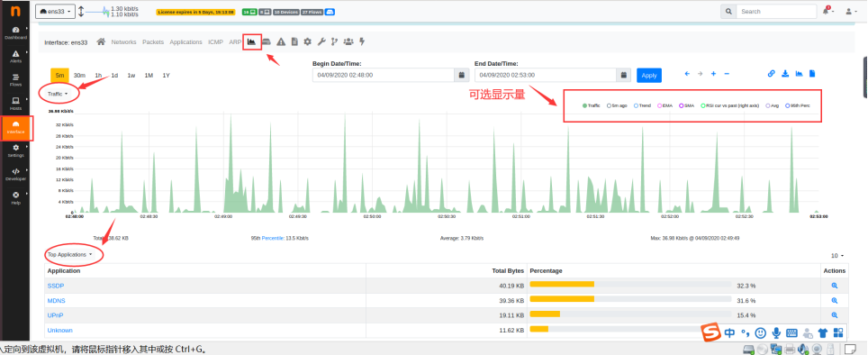Toggle the Traffic series in chart legend
The height and width of the screenshot is (355, 868).
(x=591, y=105)
